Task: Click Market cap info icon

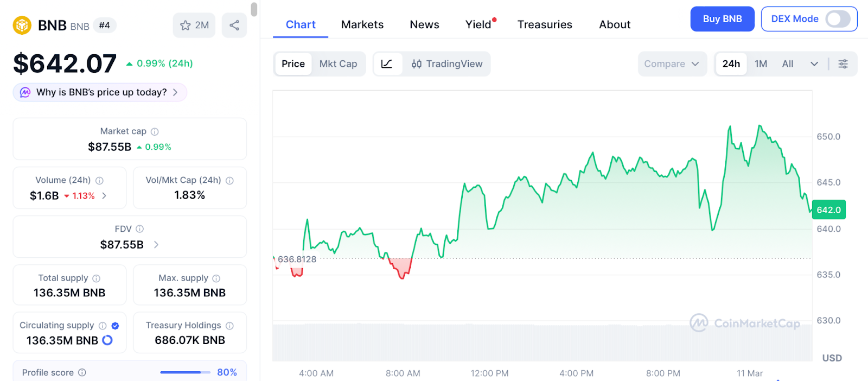Action: click(155, 131)
